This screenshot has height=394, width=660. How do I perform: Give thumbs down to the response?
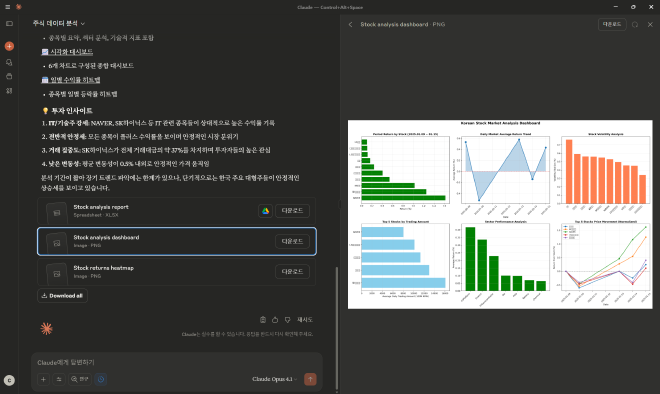click(287, 320)
